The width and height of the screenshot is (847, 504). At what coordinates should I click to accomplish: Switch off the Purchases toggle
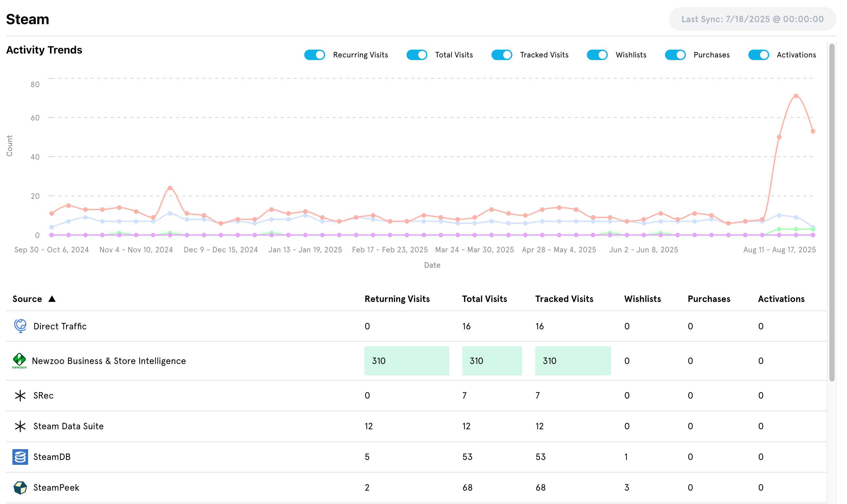pyautogui.click(x=675, y=55)
